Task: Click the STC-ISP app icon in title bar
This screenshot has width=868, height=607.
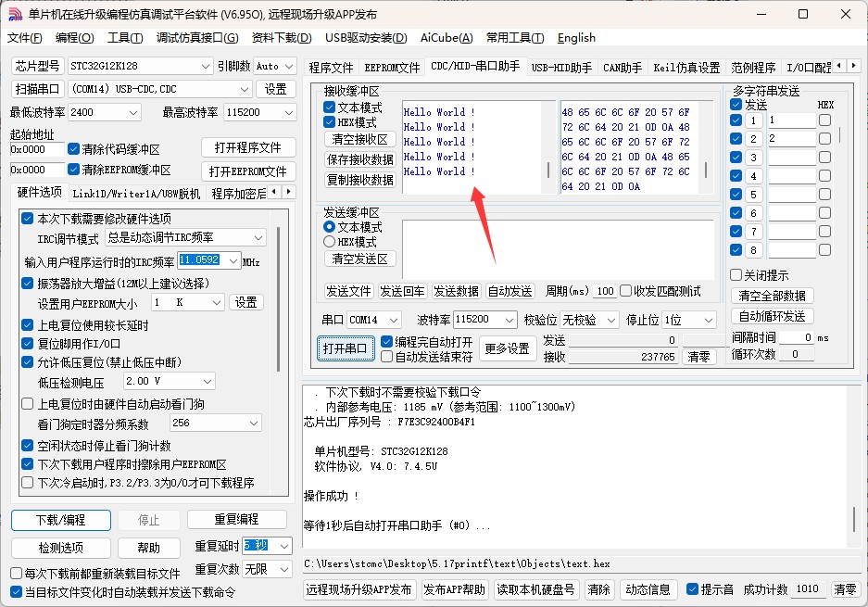Action: [15, 15]
